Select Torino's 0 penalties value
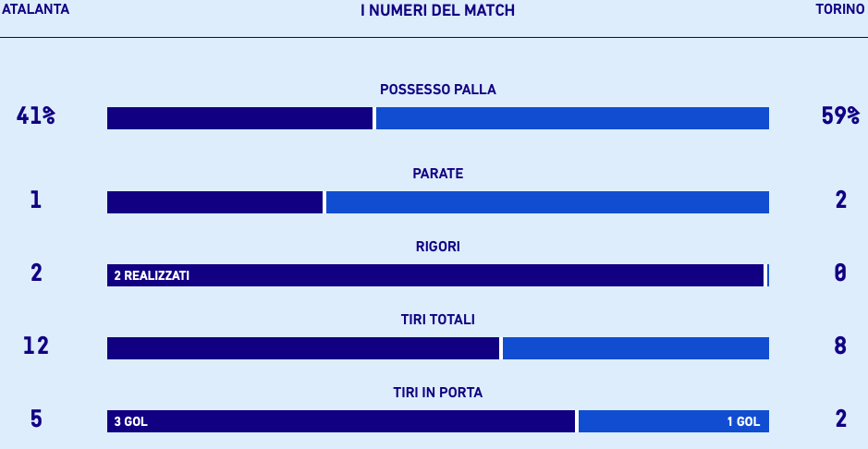 tap(840, 273)
